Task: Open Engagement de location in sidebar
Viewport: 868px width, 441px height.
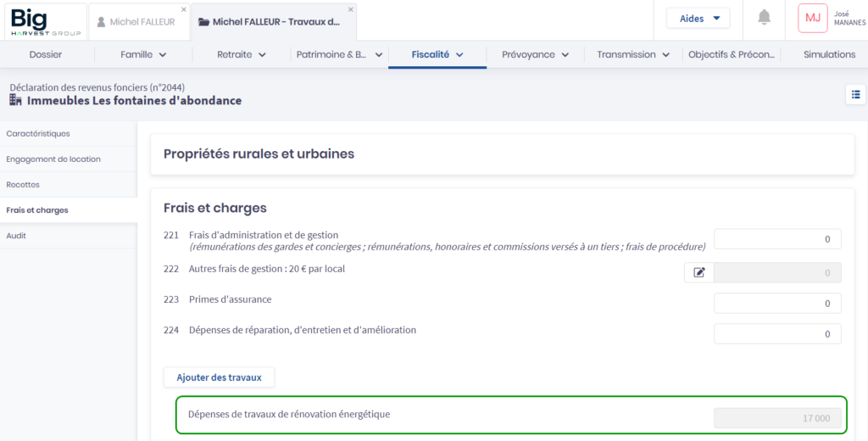Action: point(53,159)
